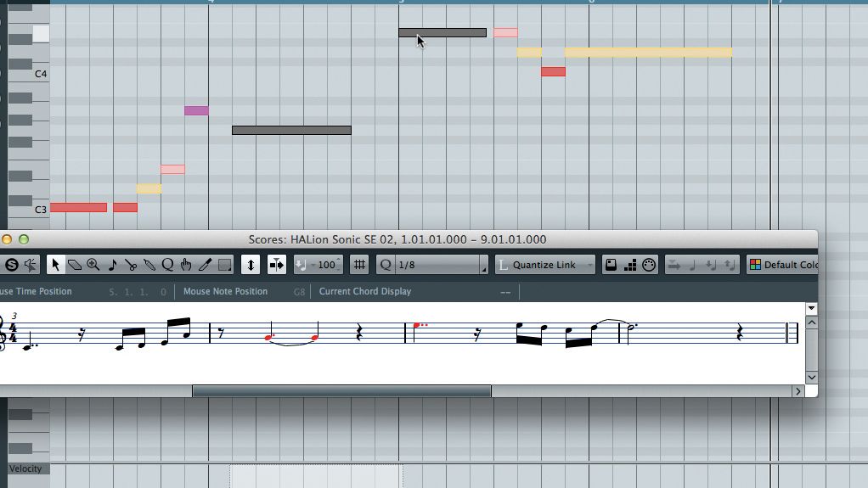This screenshot has height=488, width=868.
Task: Select the Object Selection arrow tool
Action: 55,265
